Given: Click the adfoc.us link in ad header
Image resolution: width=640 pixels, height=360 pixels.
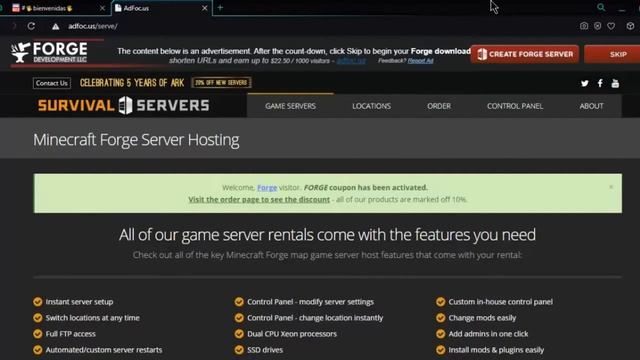Looking at the screenshot, I should (x=351, y=61).
